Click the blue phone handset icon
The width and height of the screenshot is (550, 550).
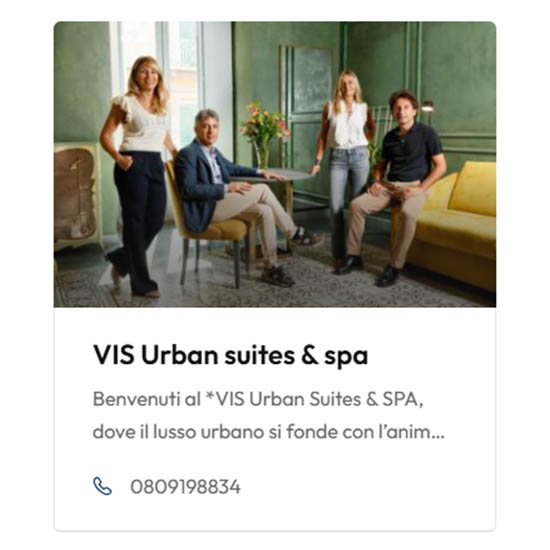pos(102,486)
